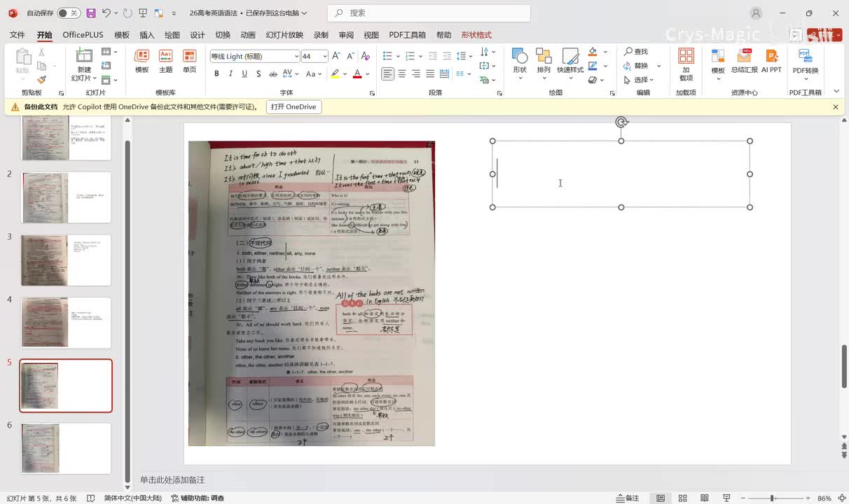The width and height of the screenshot is (849, 504).
Task: Align text right
Action: 416,73
